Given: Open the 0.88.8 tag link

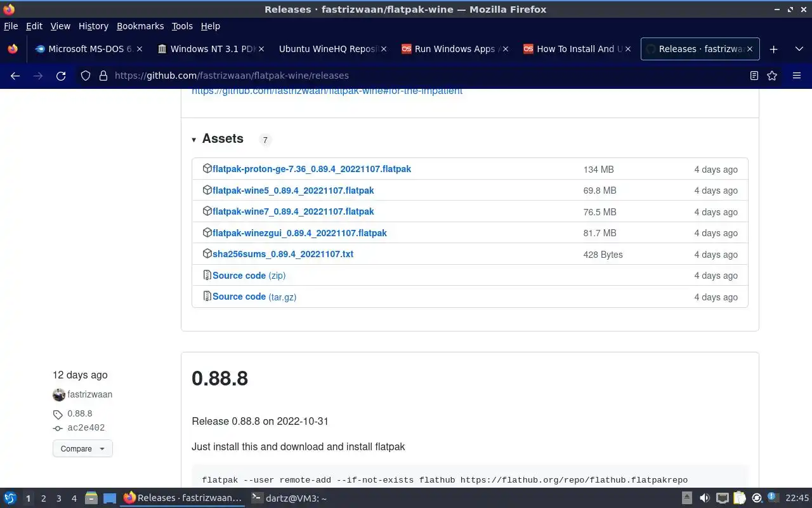Looking at the screenshot, I should click(x=79, y=413).
